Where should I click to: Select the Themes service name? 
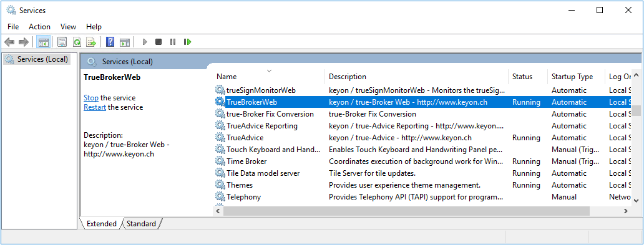240,185
